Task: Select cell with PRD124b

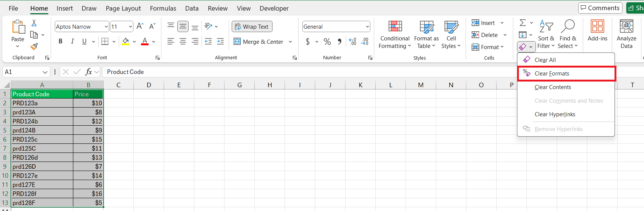Action: [42, 121]
